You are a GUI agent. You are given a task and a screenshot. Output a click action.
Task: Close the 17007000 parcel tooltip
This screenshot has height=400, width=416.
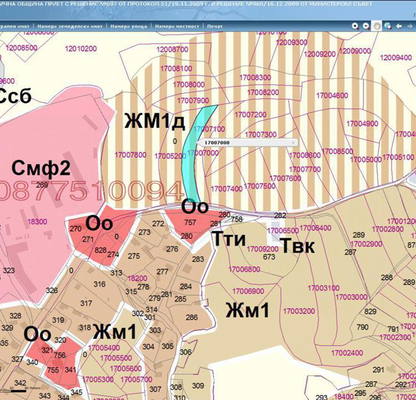(294, 142)
